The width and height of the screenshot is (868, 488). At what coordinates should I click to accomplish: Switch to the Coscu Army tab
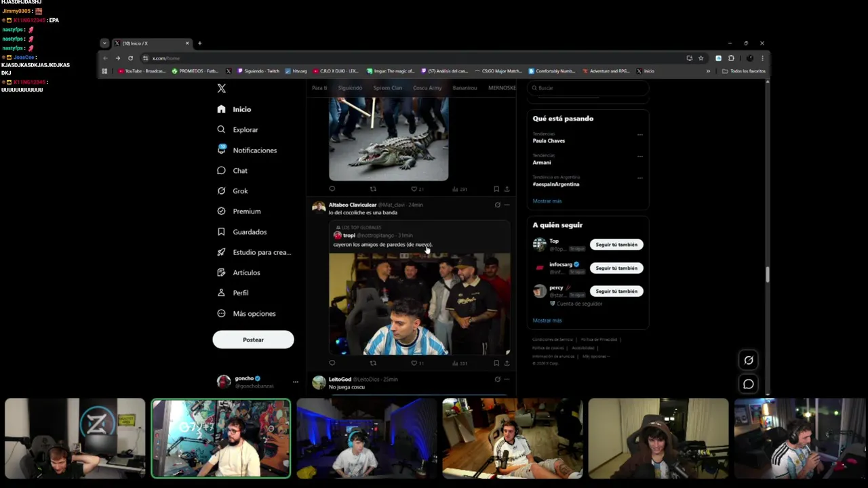[x=427, y=88]
